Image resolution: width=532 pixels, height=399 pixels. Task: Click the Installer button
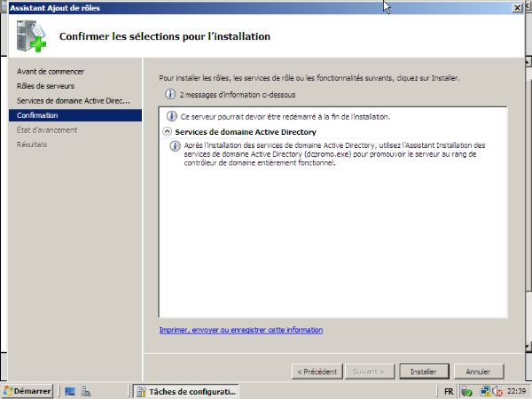pos(424,372)
